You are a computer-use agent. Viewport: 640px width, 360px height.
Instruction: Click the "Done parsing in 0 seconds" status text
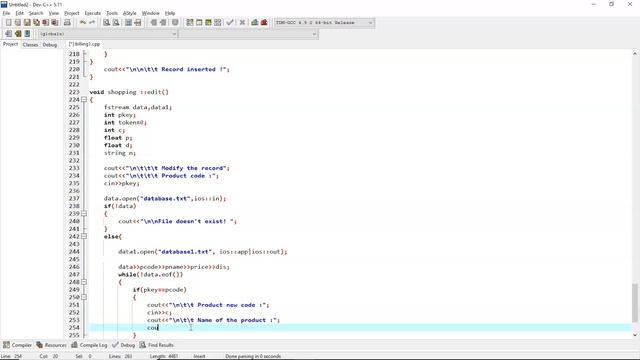click(253, 356)
